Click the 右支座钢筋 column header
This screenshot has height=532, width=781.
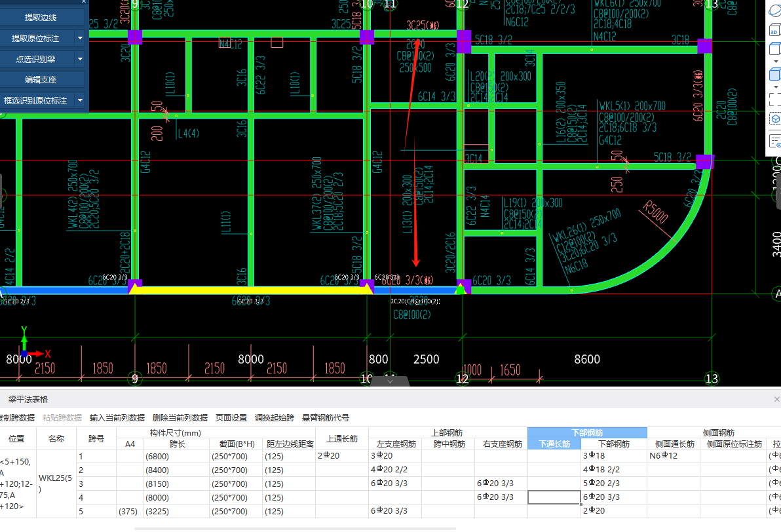(x=501, y=444)
